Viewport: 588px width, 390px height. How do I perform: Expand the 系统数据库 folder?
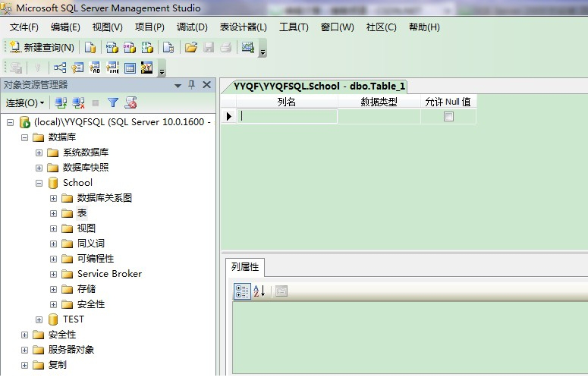pos(39,153)
